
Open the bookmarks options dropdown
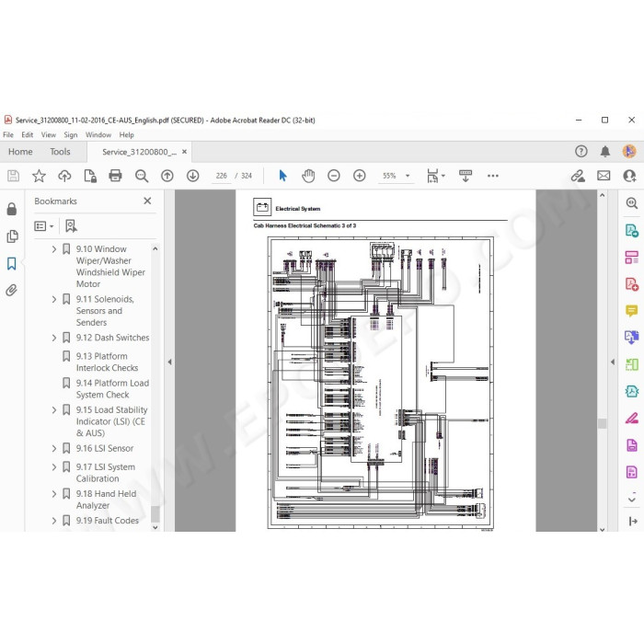[44, 226]
